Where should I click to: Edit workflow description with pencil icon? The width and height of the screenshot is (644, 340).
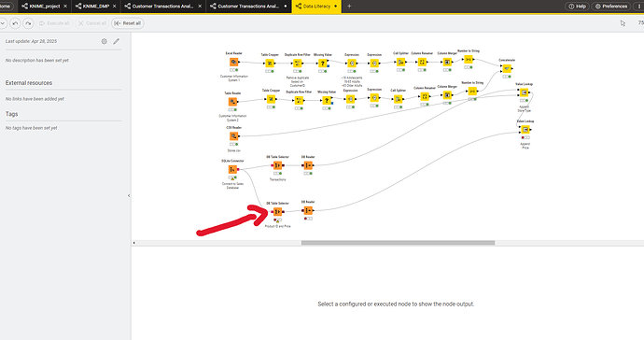(x=117, y=41)
